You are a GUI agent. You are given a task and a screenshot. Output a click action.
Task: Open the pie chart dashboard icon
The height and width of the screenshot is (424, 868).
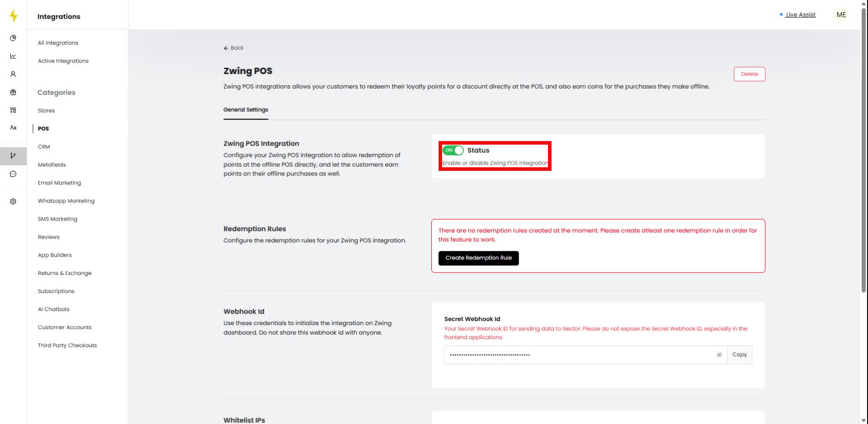[x=13, y=38]
